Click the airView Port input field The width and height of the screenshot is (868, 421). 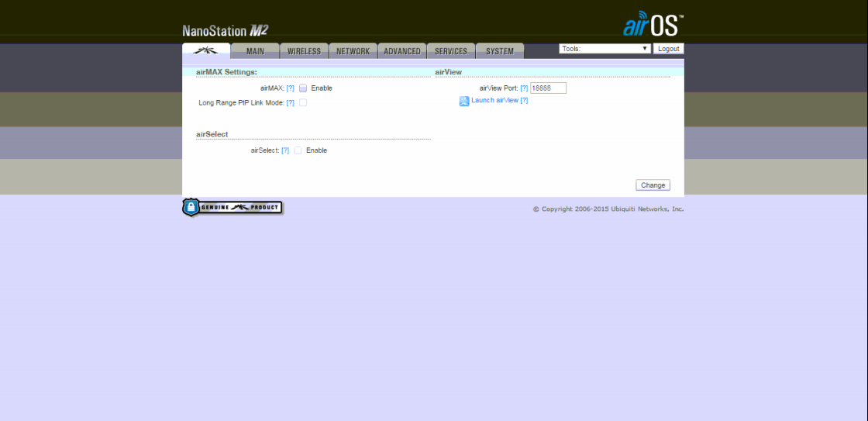coord(548,88)
